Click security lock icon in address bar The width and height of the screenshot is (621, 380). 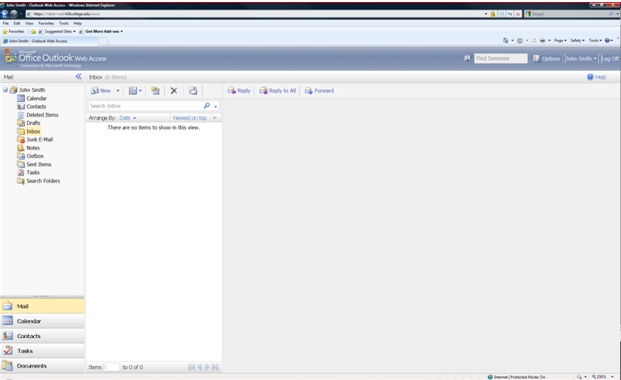pyautogui.click(x=493, y=14)
